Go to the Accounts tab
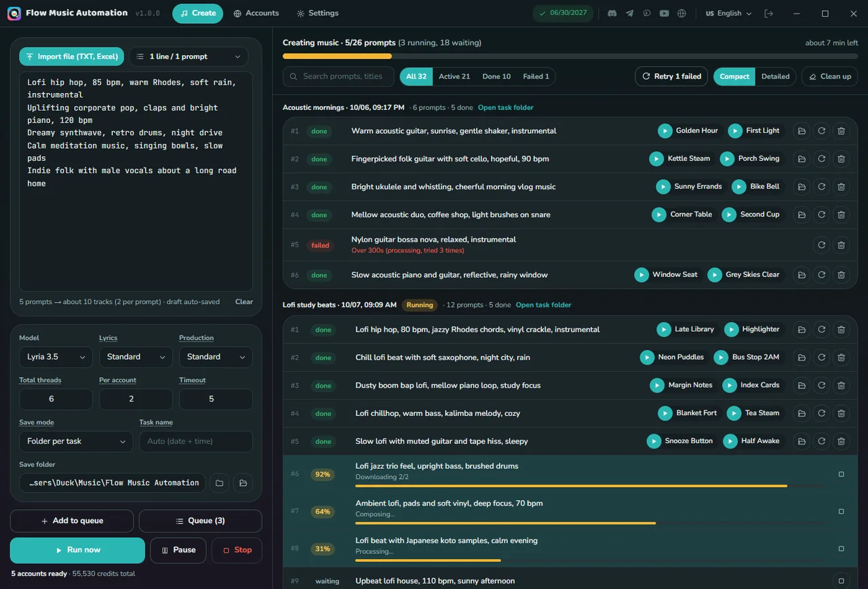Image resolution: width=868 pixels, height=589 pixels. coord(256,14)
